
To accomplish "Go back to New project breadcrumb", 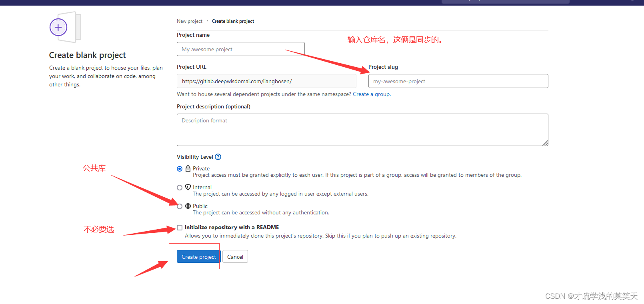I will pos(190,21).
